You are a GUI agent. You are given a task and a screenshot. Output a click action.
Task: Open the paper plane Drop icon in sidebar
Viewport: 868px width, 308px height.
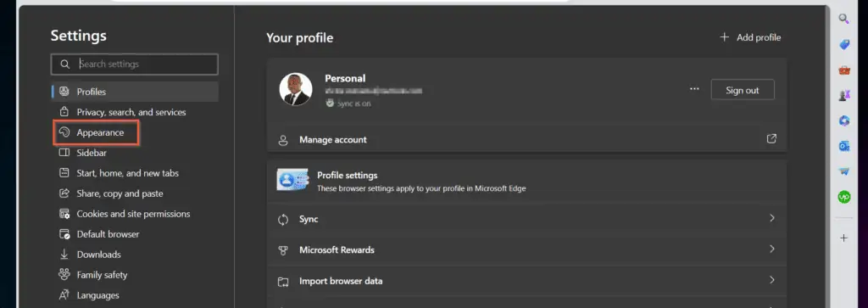tap(843, 171)
